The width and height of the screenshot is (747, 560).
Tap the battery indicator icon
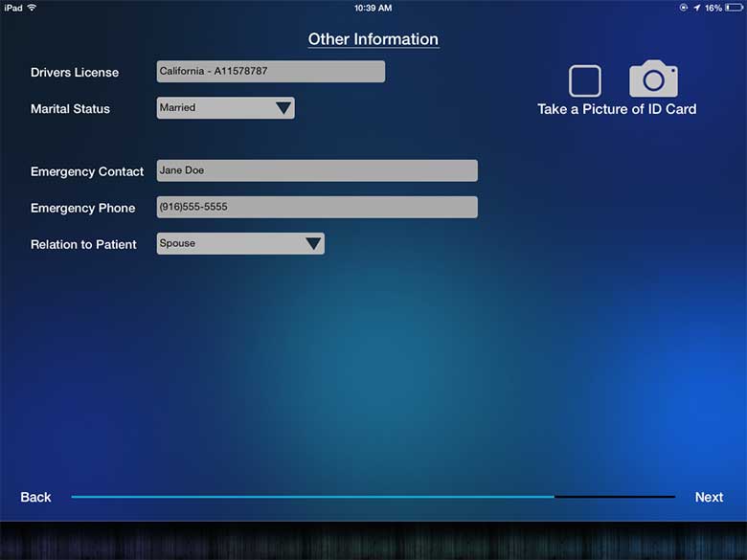[x=735, y=8]
